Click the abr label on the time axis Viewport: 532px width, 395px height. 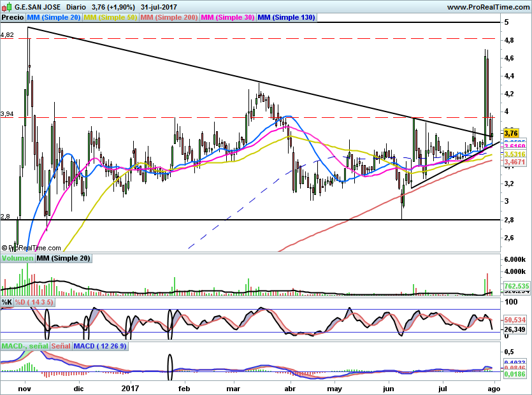click(x=290, y=389)
